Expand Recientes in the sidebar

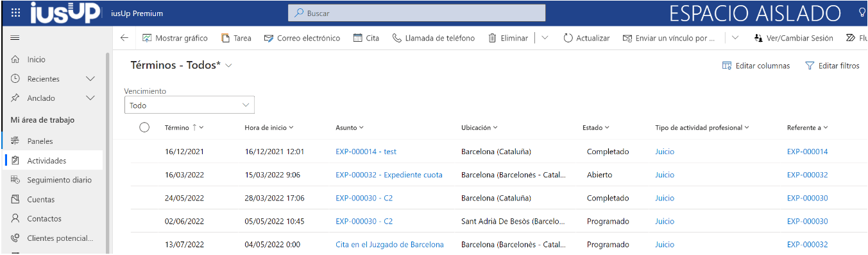pyautogui.click(x=90, y=79)
